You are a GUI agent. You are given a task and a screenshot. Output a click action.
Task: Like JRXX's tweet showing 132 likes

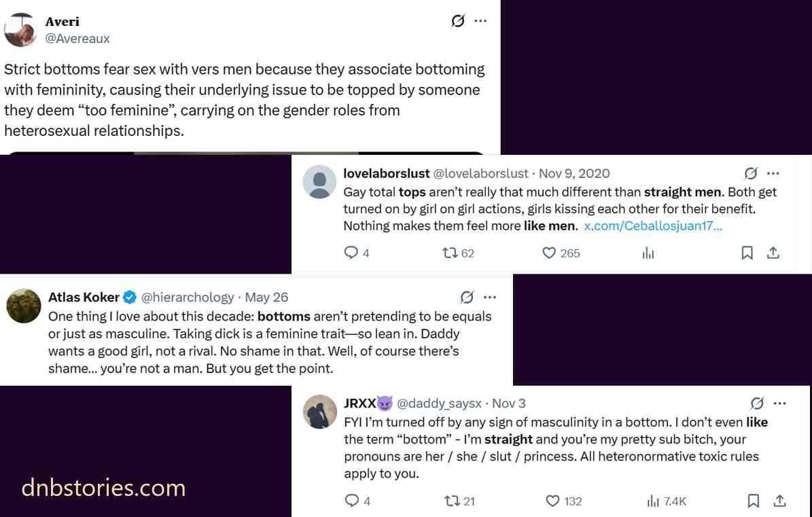pos(552,501)
